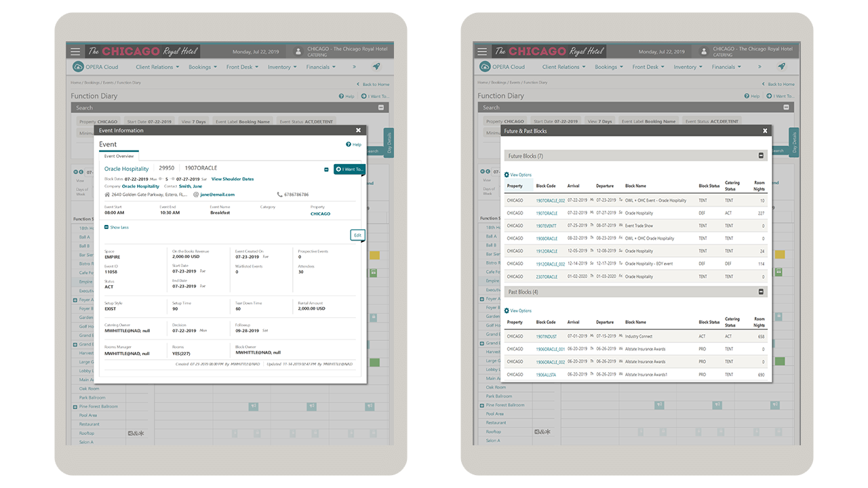The image size is (868, 488).
Task: Collapse the Past Blocks section
Action: pyautogui.click(x=761, y=292)
